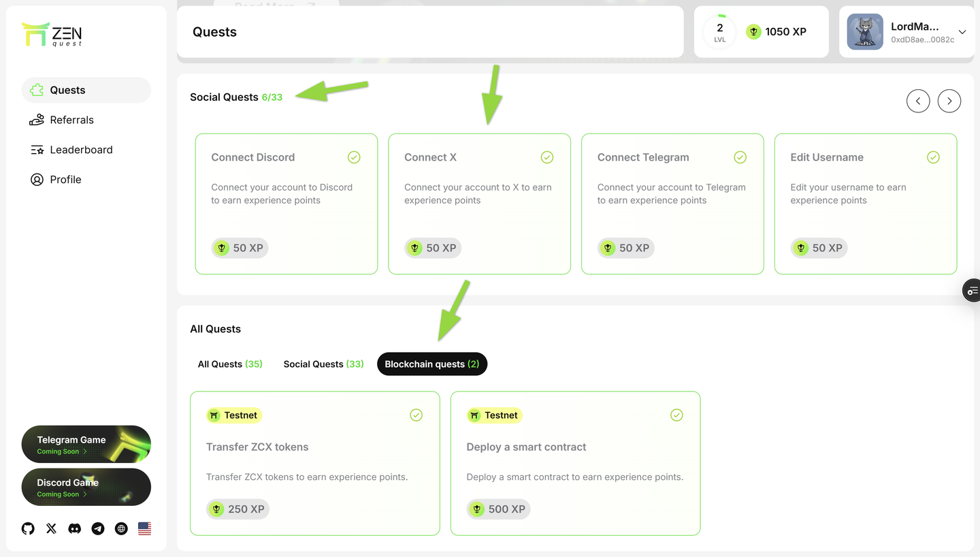Toggle completion checkmark on Connect Discord quest
Screen dimensions: 980x557
pyautogui.click(x=354, y=157)
